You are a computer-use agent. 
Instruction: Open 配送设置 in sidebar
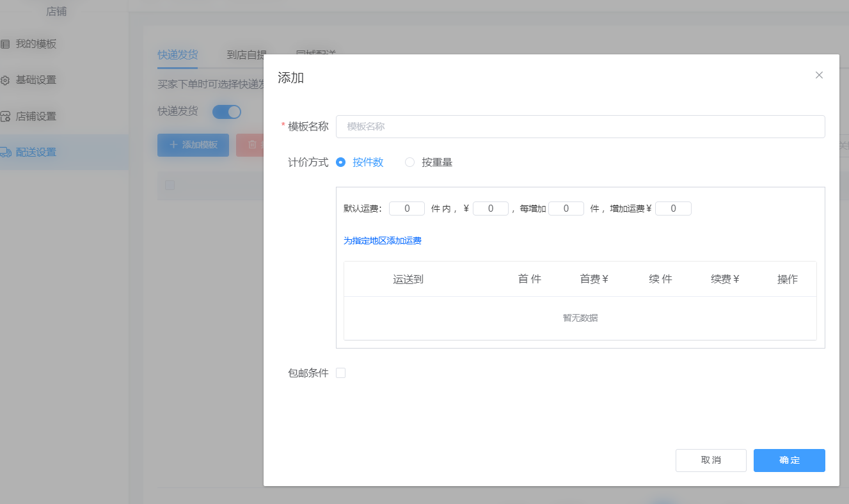click(36, 152)
